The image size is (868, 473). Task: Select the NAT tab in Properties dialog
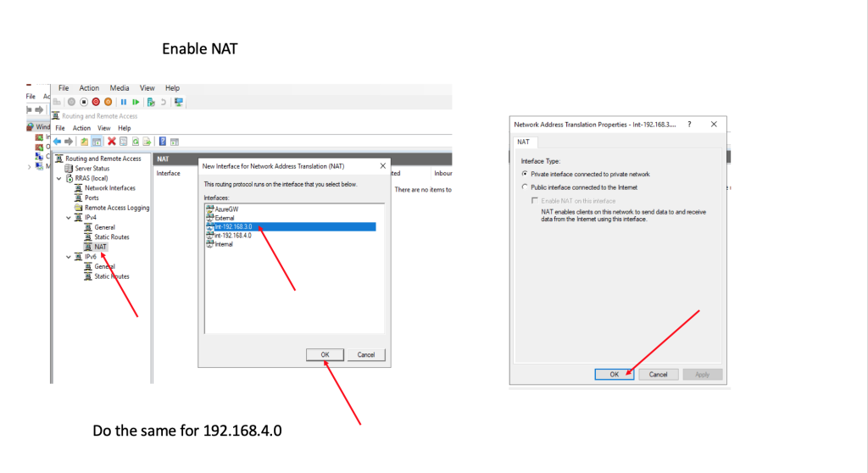[523, 142]
